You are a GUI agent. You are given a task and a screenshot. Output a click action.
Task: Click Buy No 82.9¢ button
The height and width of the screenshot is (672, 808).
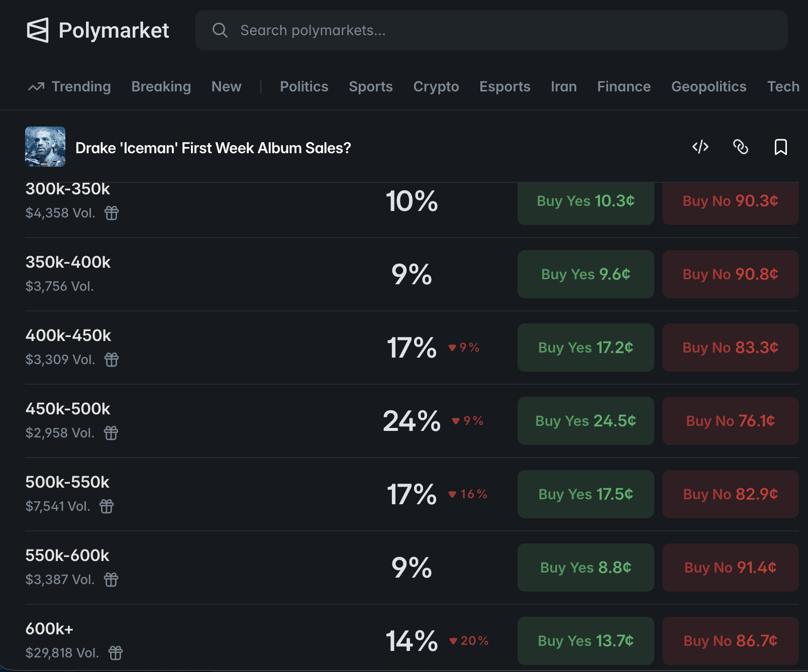tap(731, 494)
